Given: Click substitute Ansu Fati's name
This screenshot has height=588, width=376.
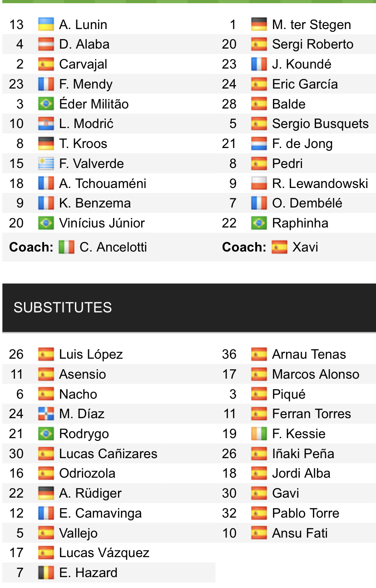Looking at the screenshot, I should click(x=300, y=533).
